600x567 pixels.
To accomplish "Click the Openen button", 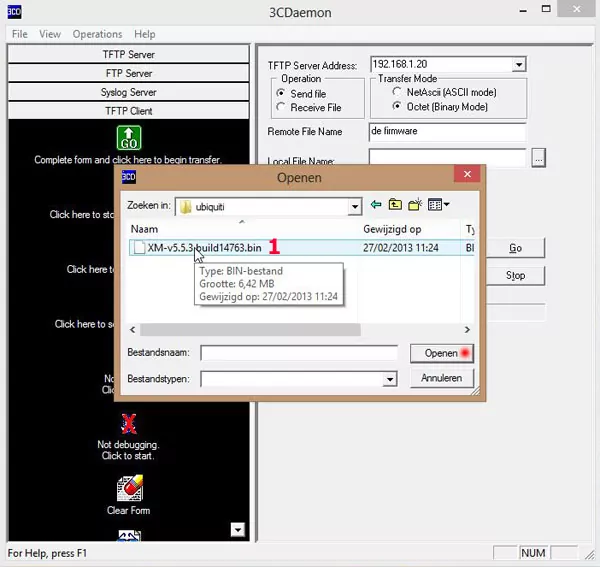I will [440, 353].
